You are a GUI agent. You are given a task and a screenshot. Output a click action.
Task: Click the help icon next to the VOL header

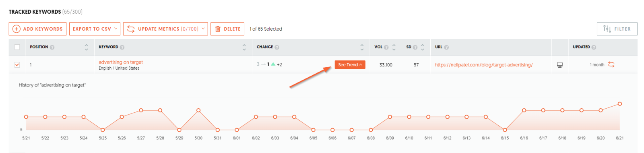click(x=386, y=48)
